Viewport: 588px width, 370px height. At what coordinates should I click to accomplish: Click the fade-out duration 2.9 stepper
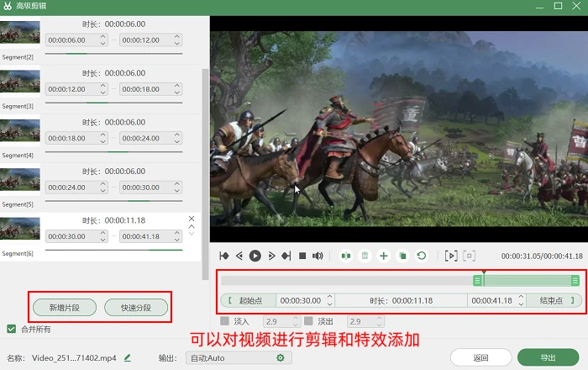point(380,321)
